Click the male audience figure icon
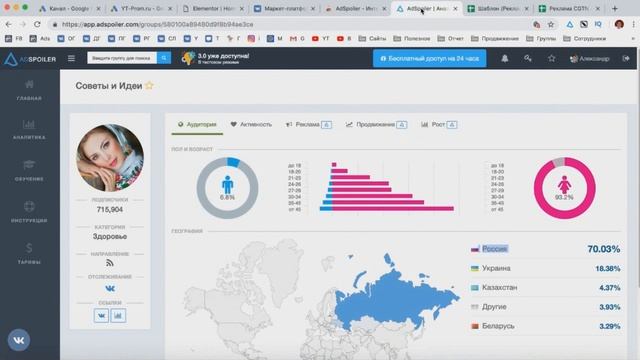 227,185
